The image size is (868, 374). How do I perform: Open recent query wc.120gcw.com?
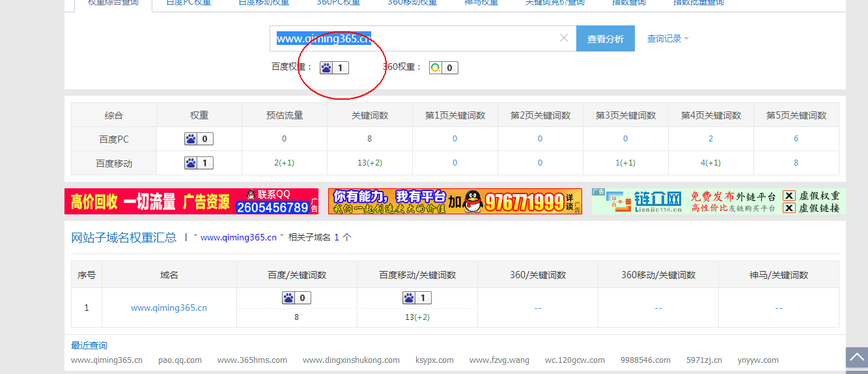click(x=575, y=360)
